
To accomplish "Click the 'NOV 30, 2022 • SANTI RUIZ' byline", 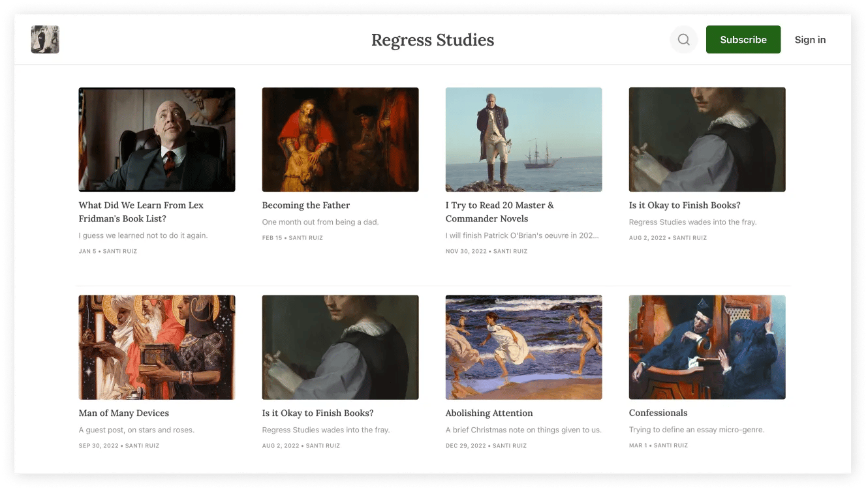I will 486,251.
